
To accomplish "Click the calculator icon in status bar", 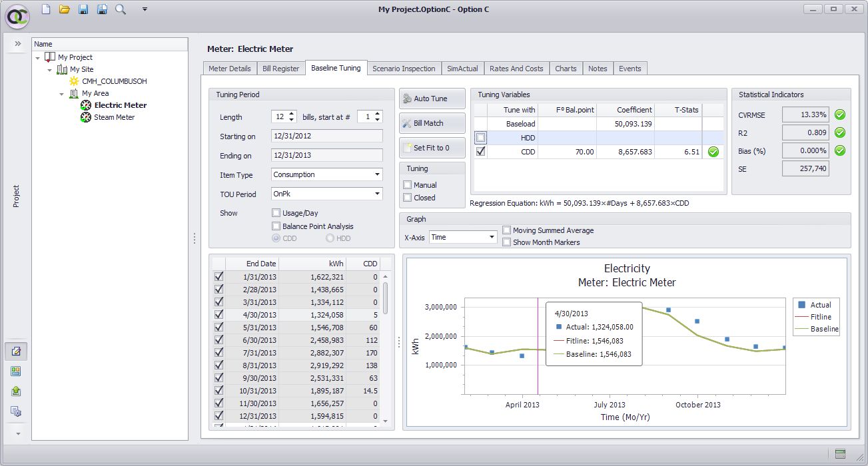I will [840, 454].
